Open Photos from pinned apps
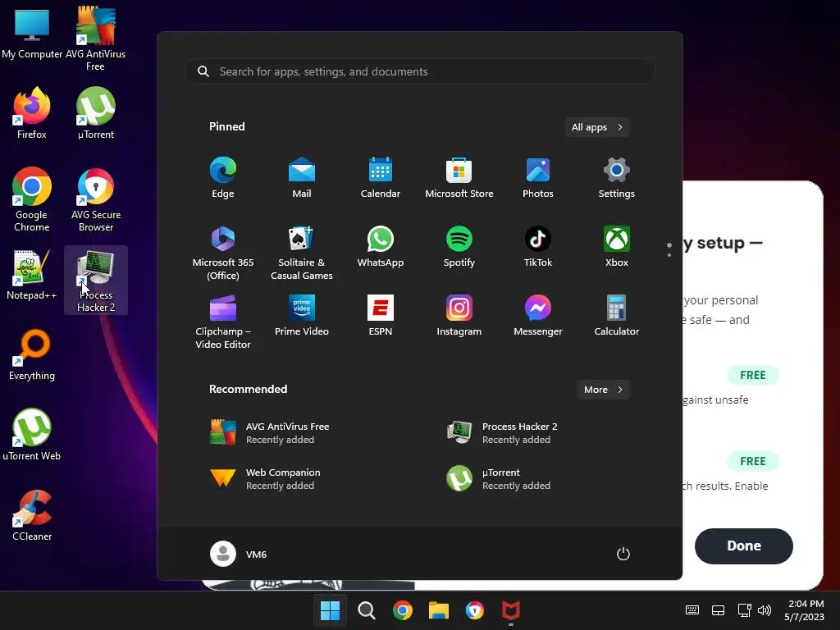Image resolution: width=840 pixels, height=630 pixels. tap(538, 178)
